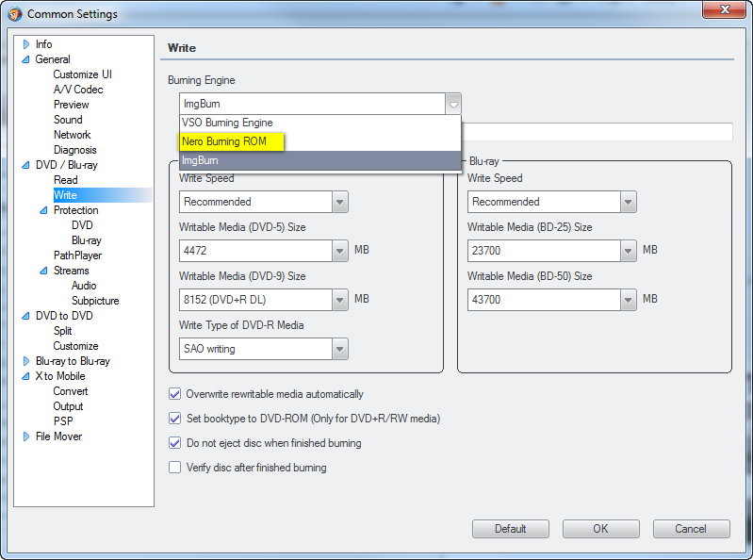The image size is (753, 560).
Task: Open Writable Media (DVD-5) Size dropdown
Action: (340, 251)
